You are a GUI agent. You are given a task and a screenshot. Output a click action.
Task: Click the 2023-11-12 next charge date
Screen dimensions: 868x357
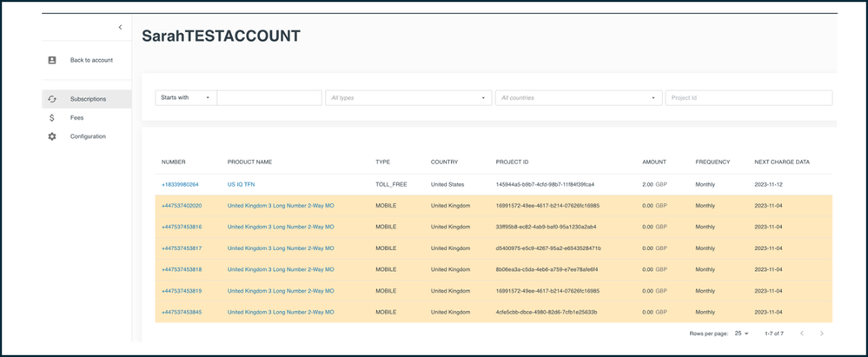click(769, 184)
